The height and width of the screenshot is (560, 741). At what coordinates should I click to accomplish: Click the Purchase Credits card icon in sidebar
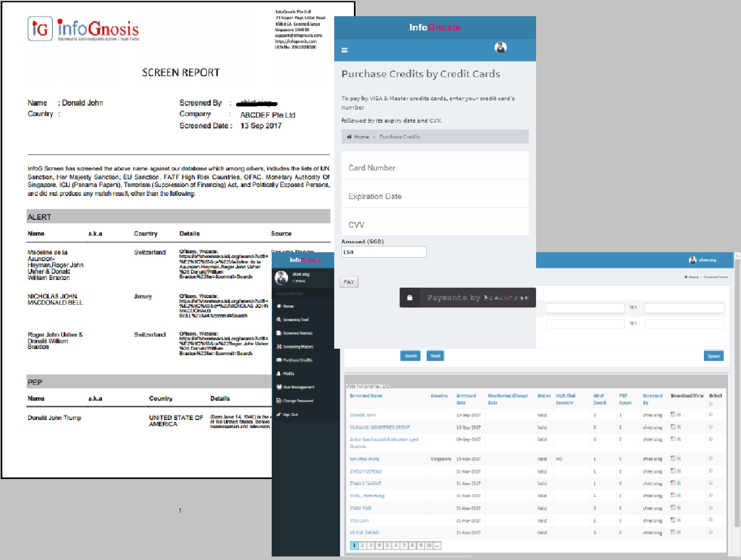pos(279,360)
